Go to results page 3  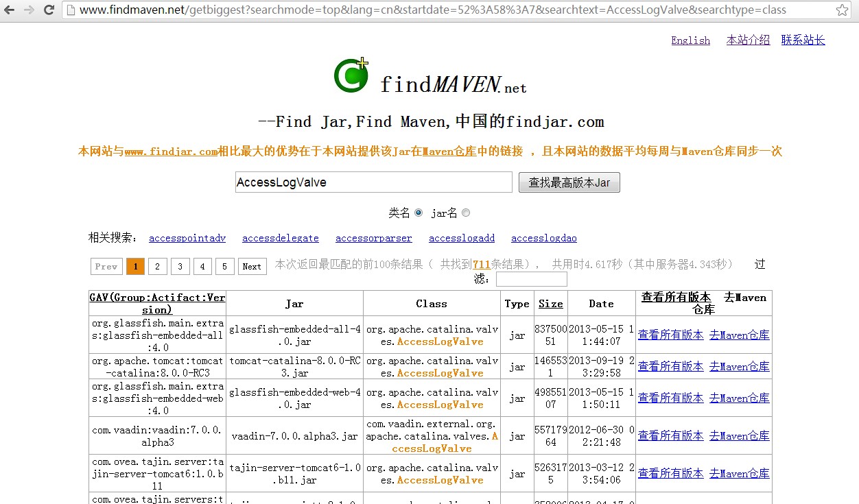(180, 267)
